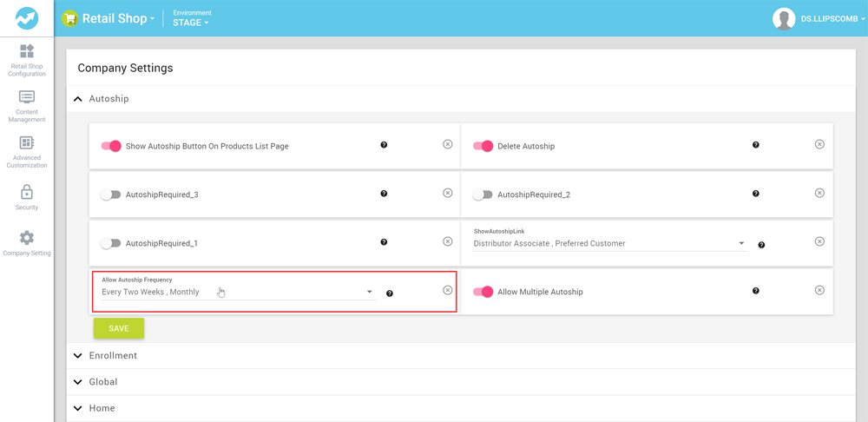This screenshot has height=422, width=868.
Task: Open Company Setting gear icon
Action: pyautogui.click(x=27, y=238)
